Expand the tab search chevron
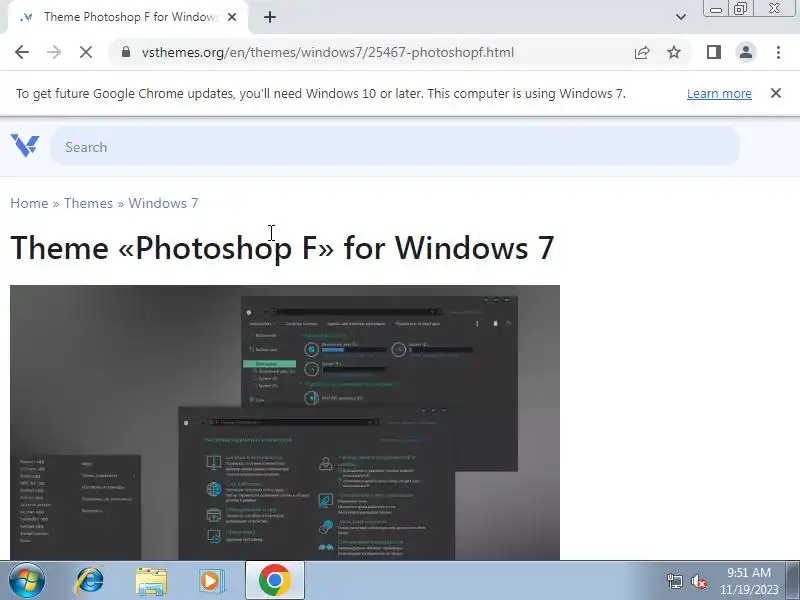Viewport: 800px width, 600px height. pos(681,17)
